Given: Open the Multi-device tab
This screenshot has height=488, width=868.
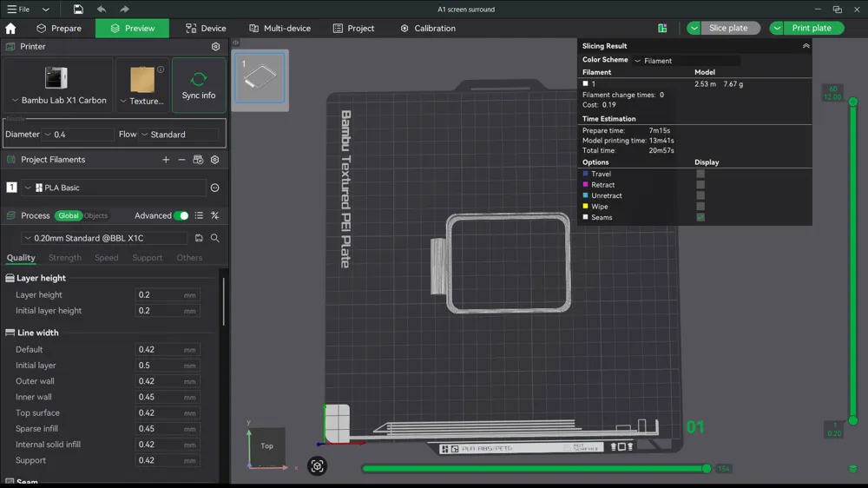Looking at the screenshot, I should point(279,29).
